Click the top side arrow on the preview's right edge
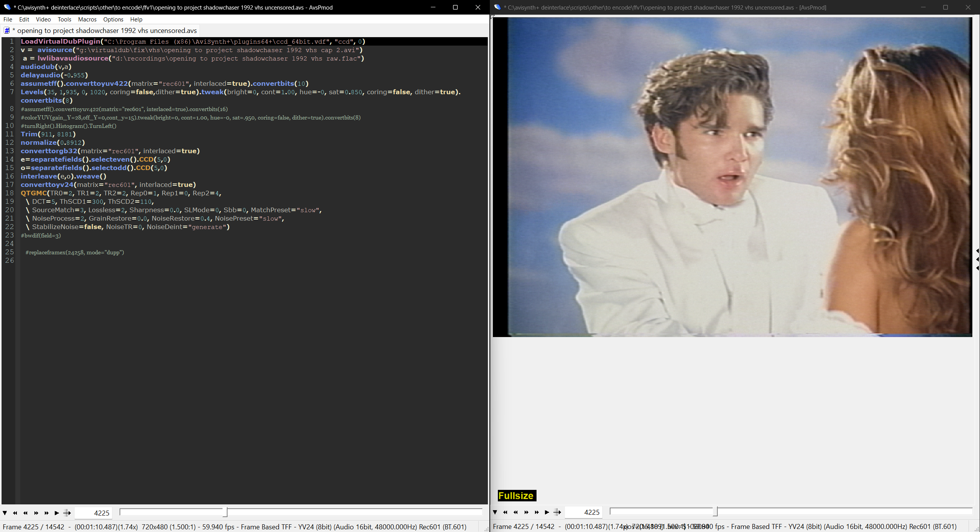This screenshot has width=980, height=532. pyautogui.click(x=977, y=251)
